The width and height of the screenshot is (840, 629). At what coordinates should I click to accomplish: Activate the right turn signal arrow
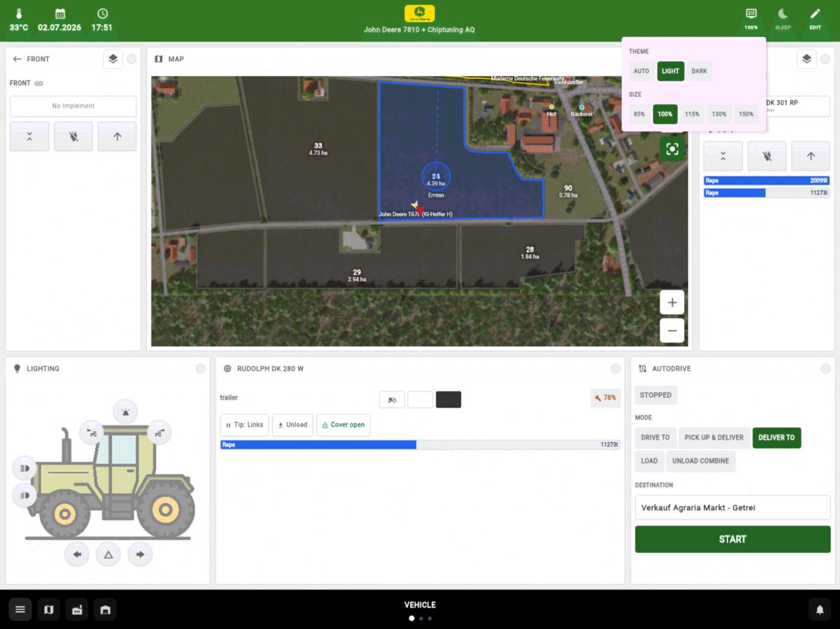point(140,555)
